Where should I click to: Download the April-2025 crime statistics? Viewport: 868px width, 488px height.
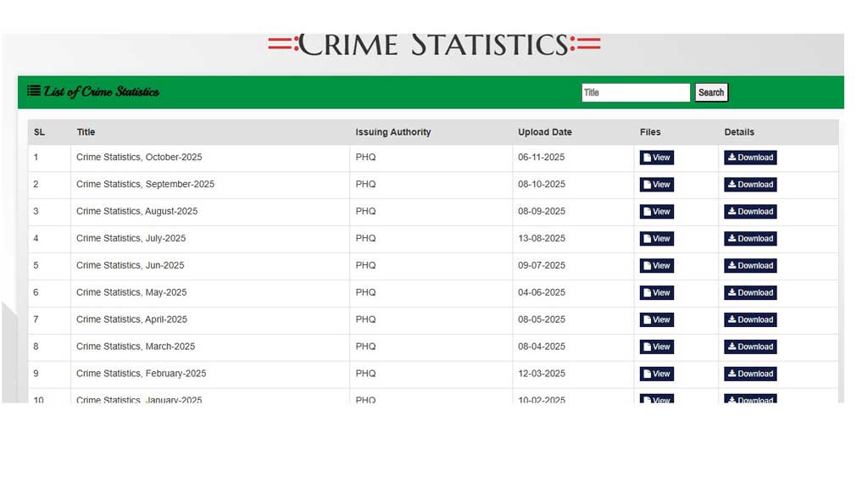pyautogui.click(x=750, y=320)
